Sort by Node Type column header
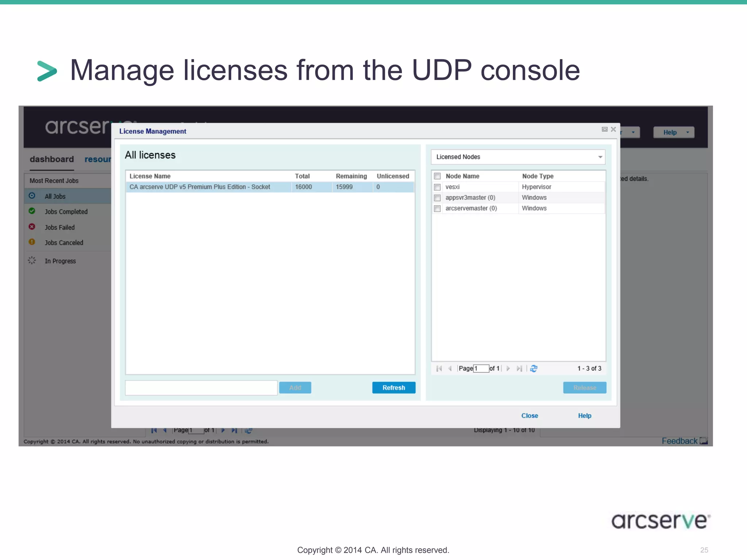 point(538,176)
